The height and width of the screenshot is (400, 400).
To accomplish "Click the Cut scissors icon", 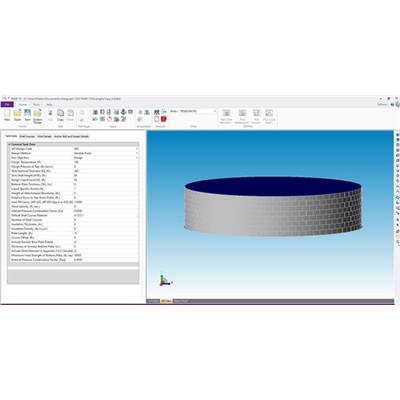I will pyautogui.click(x=50, y=115).
